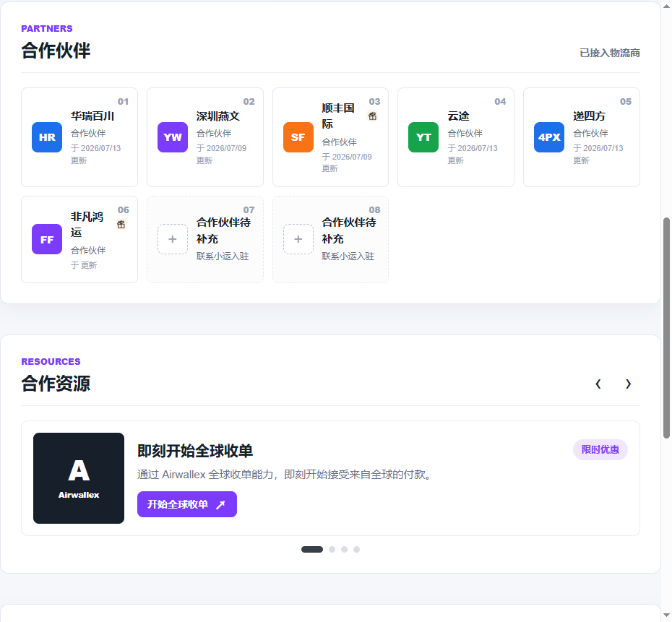Image resolution: width=672 pixels, height=622 pixels.
Task: Click the gift badge on 顺丰国际 card
Action: tap(372, 116)
